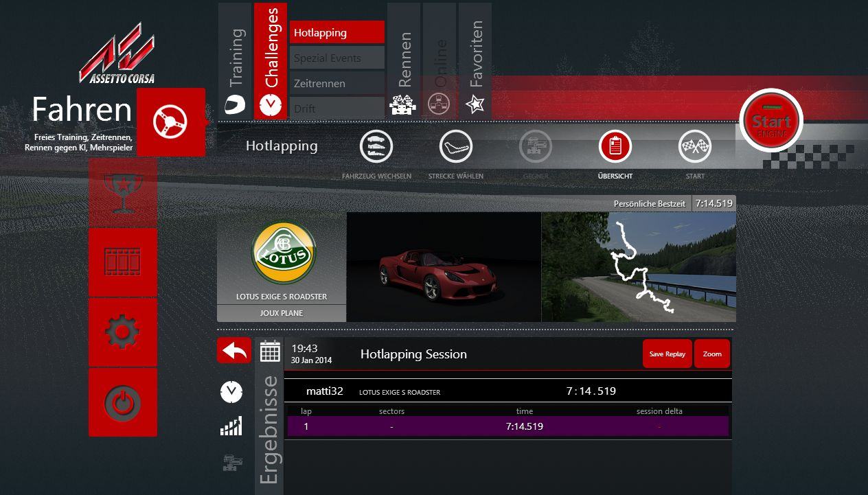Click the sectors column header
Image resolution: width=868 pixels, height=495 pixels.
point(391,411)
